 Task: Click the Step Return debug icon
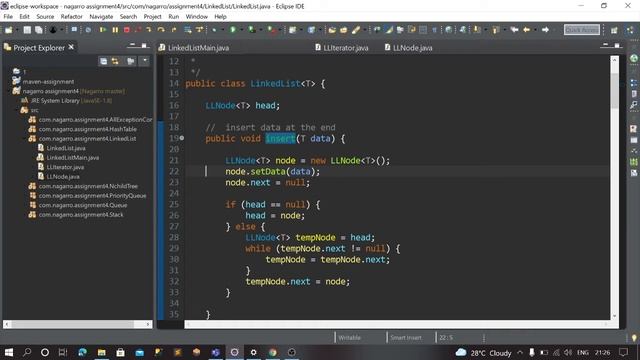[x=173, y=30]
